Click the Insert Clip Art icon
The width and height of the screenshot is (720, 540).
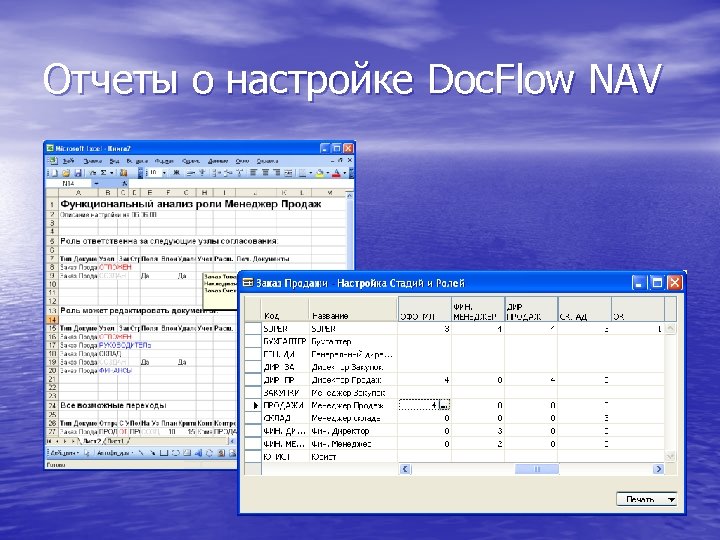point(222,453)
